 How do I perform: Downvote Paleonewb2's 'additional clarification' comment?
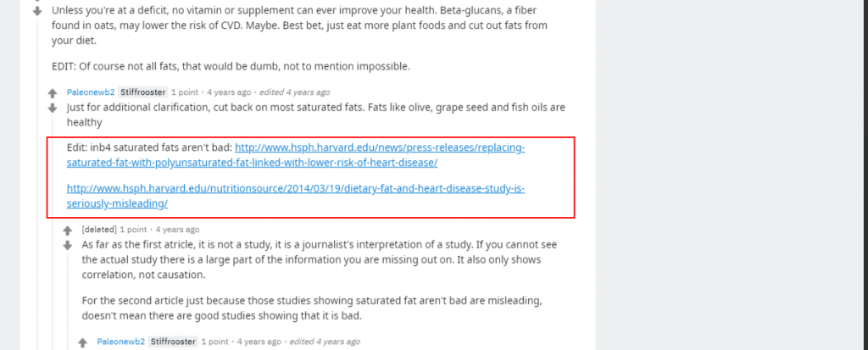[x=53, y=108]
